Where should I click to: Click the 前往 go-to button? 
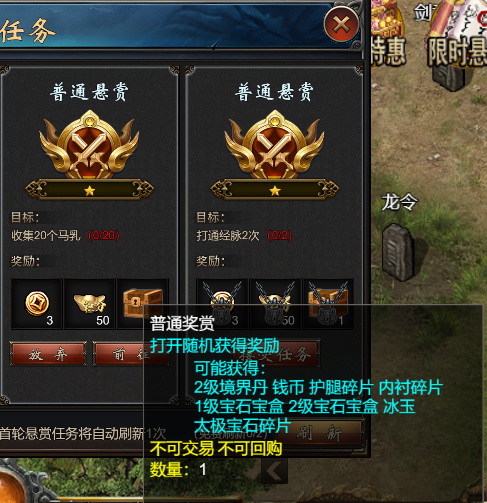pos(130,354)
